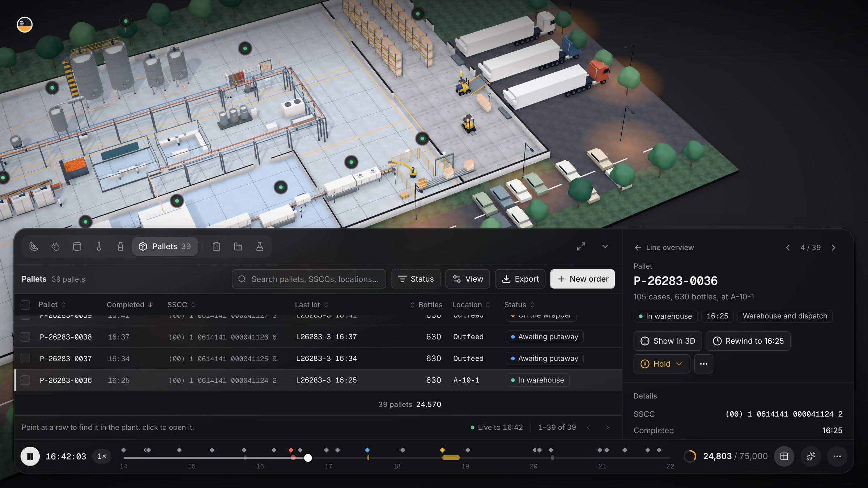Go back to Line overview
The height and width of the screenshot is (488, 868).
pyautogui.click(x=664, y=248)
